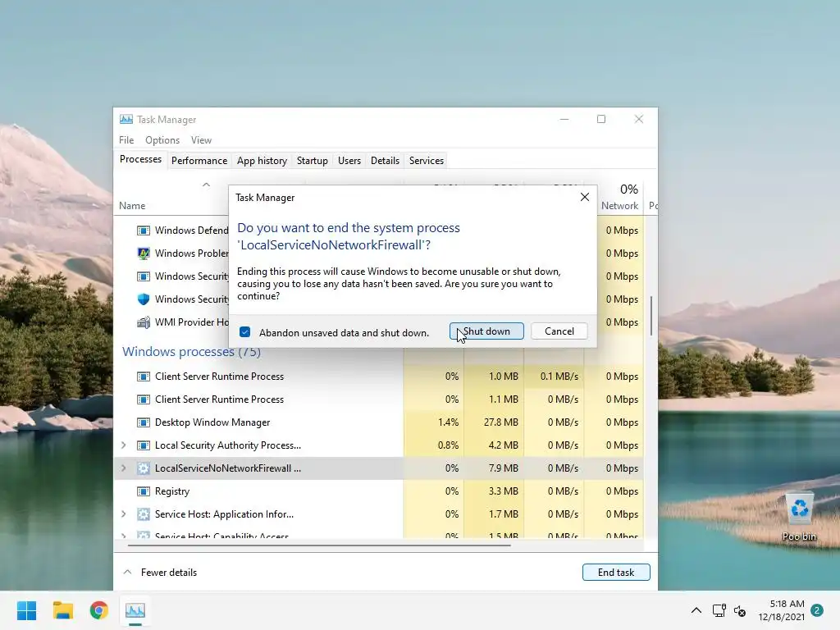Viewport: 840px width, 630px height.
Task: Click the WMI Provider Host icon
Action: tap(143, 322)
